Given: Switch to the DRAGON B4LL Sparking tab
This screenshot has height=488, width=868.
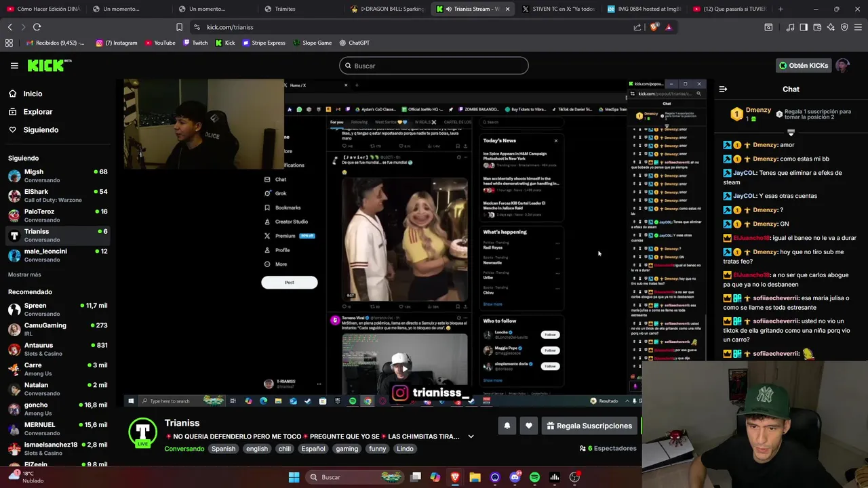Looking at the screenshot, I should pyautogui.click(x=388, y=9).
